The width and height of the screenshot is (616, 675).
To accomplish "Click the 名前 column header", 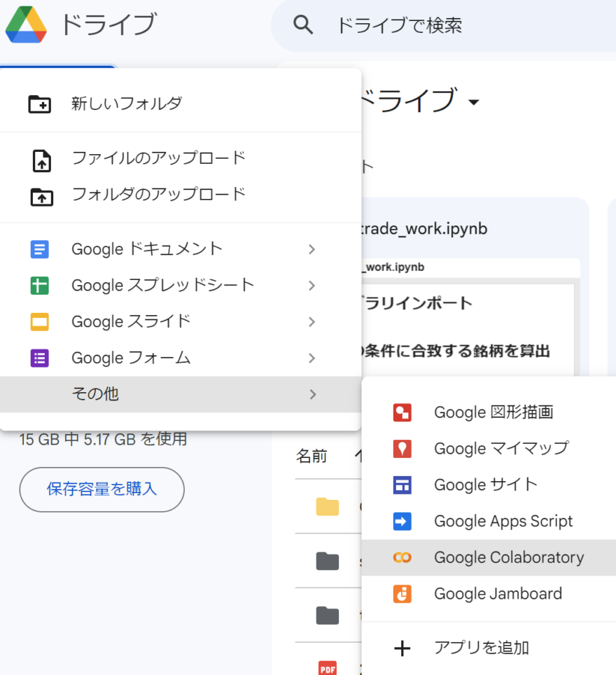I will [311, 456].
